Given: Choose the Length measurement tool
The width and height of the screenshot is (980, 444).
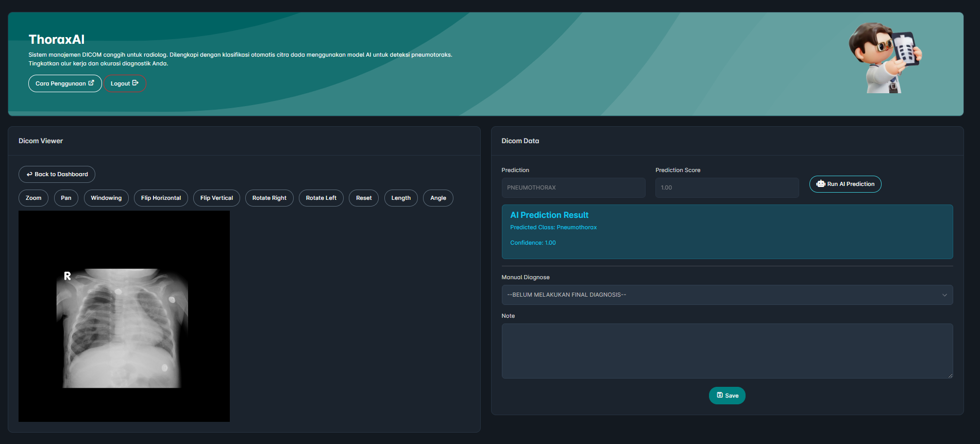Looking at the screenshot, I should 401,198.
